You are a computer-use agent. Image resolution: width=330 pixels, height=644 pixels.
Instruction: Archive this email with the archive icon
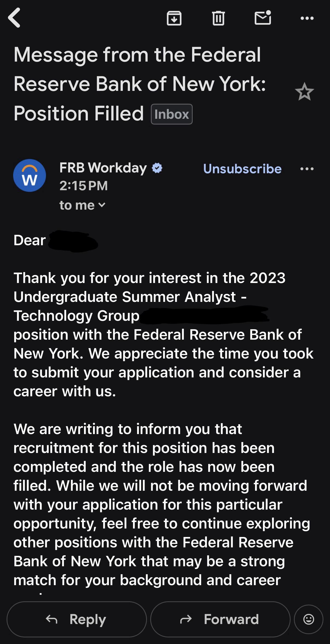coord(174,18)
